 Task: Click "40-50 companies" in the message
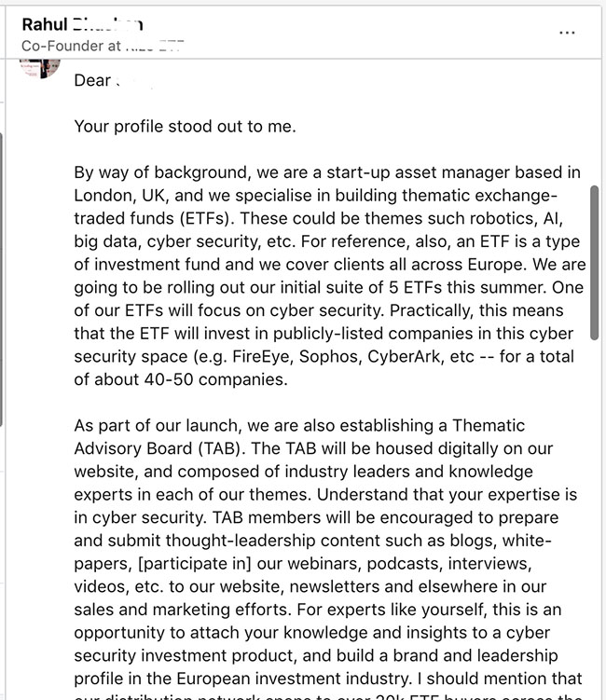click(x=203, y=379)
